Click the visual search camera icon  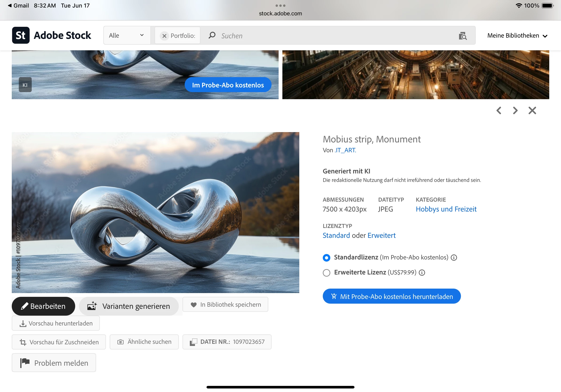coord(463,36)
